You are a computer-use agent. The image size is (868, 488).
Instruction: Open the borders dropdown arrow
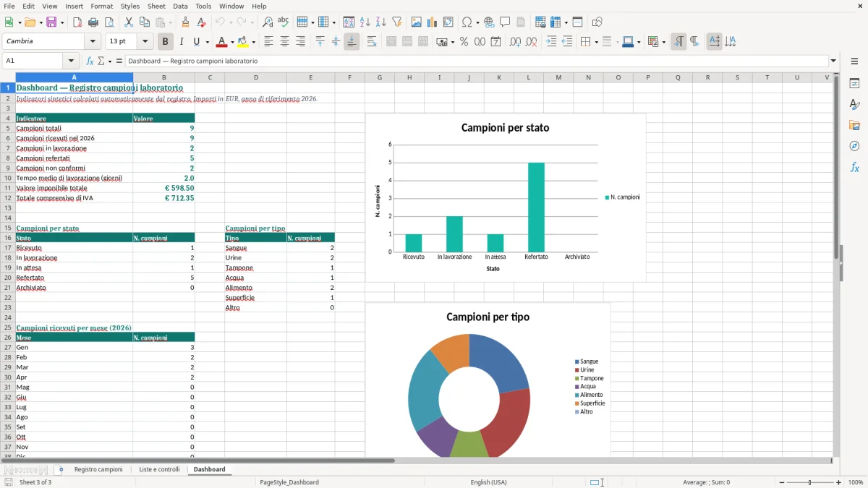[x=595, y=42]
